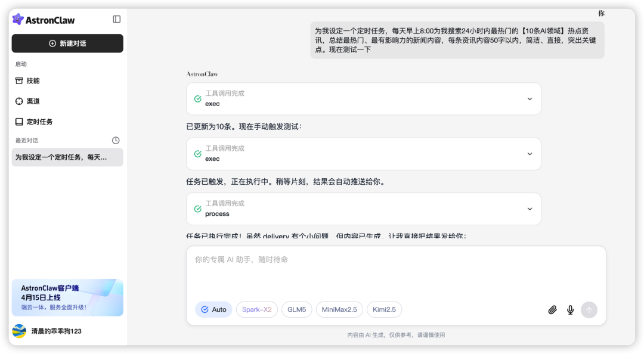Open the recent conversation 为我设定一个定时任务
Image resolution: width=644 pixels, height=354 pixels.
[67, 157]
